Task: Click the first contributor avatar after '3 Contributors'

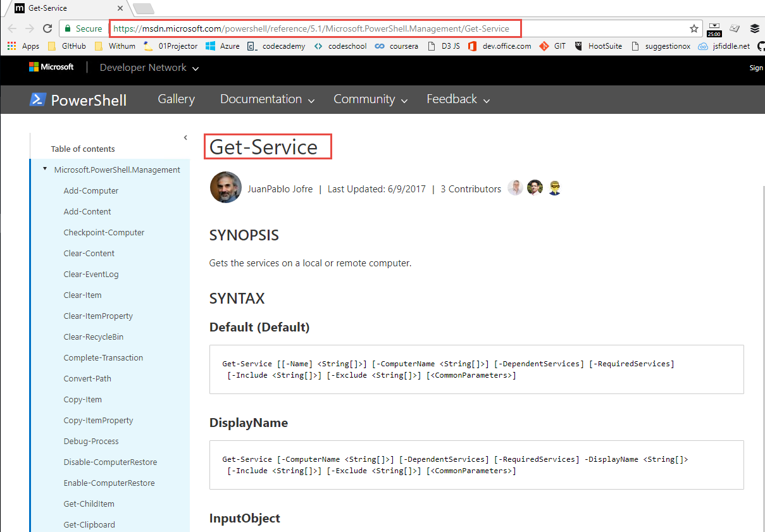Action: (x=516, y=188)
